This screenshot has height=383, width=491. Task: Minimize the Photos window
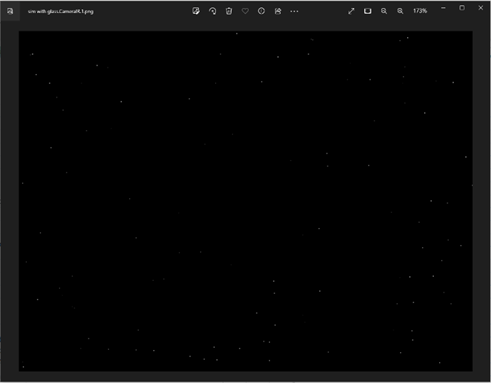[443, 8]
